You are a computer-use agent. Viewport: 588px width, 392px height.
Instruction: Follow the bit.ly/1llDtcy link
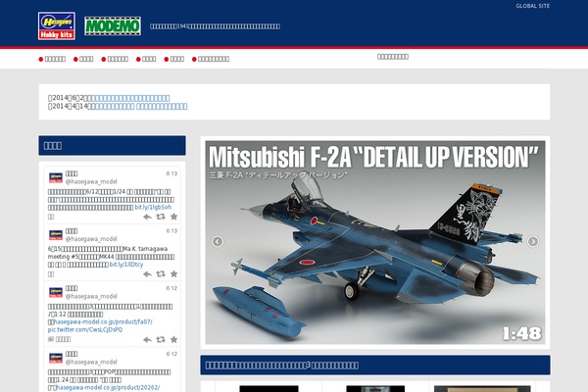126,265
